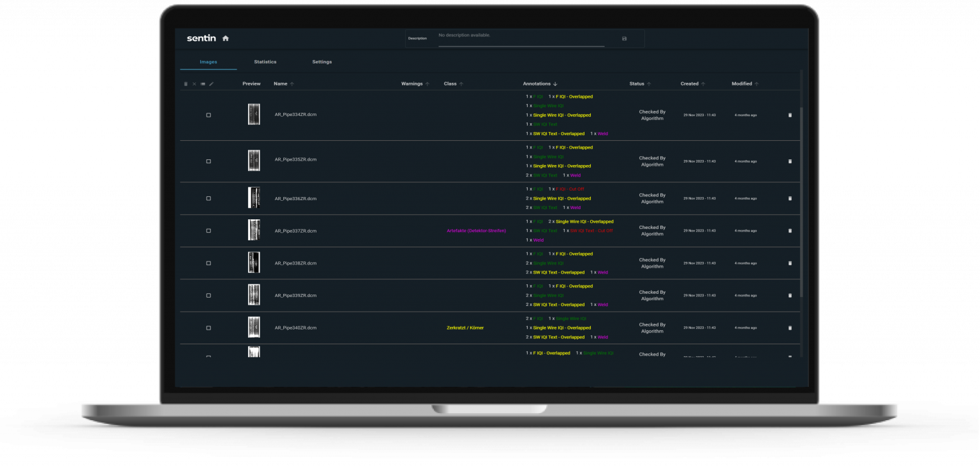The width and height of the screenshot is (980, 466).
Task: Click the save description icon
Action: pos(624,38)
